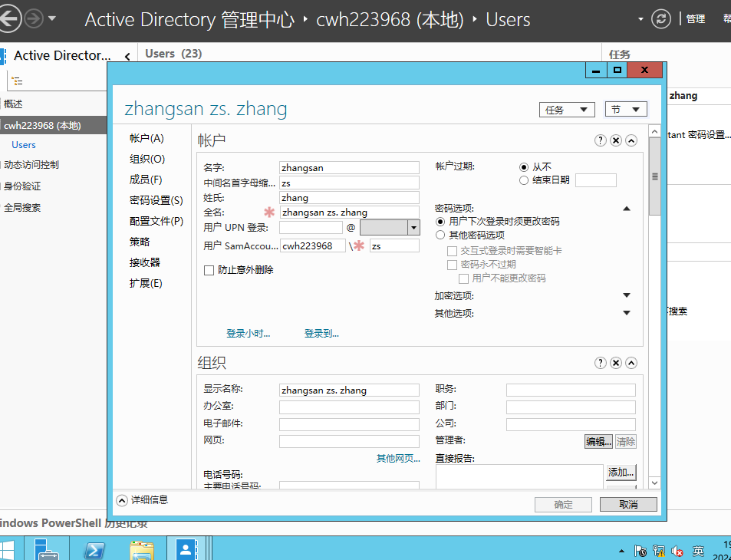Toggle 密码永不过期 checkbox
This screenshot has width=731, height=560.
point(452,265)
